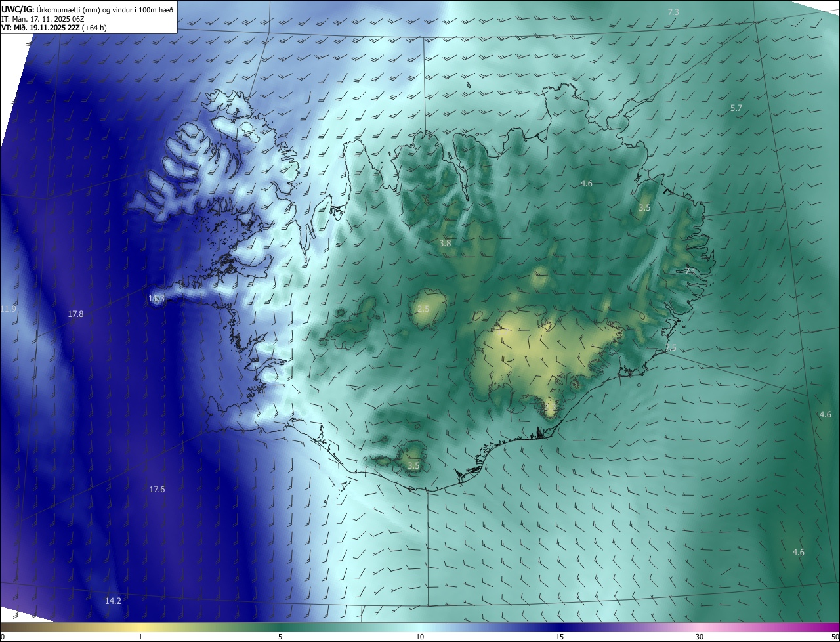Click the '15' tick on the color scale
This screenshot has height=642, width=840.
click(560, 637)
